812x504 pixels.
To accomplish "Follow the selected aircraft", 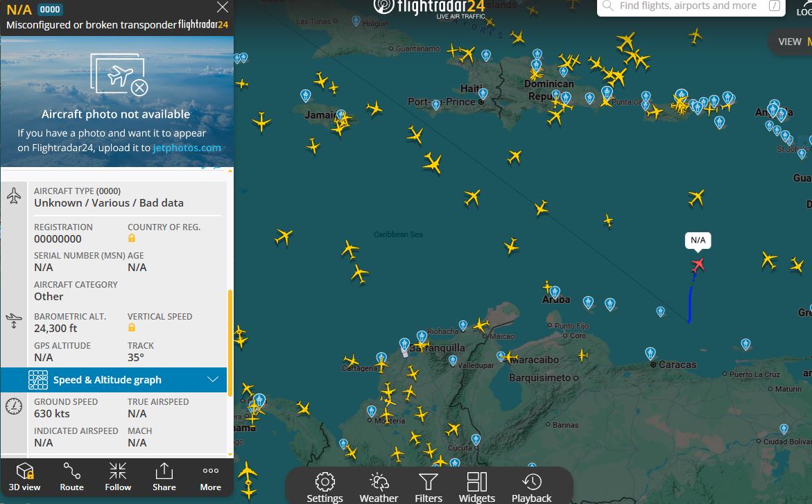I will point(118,477).
